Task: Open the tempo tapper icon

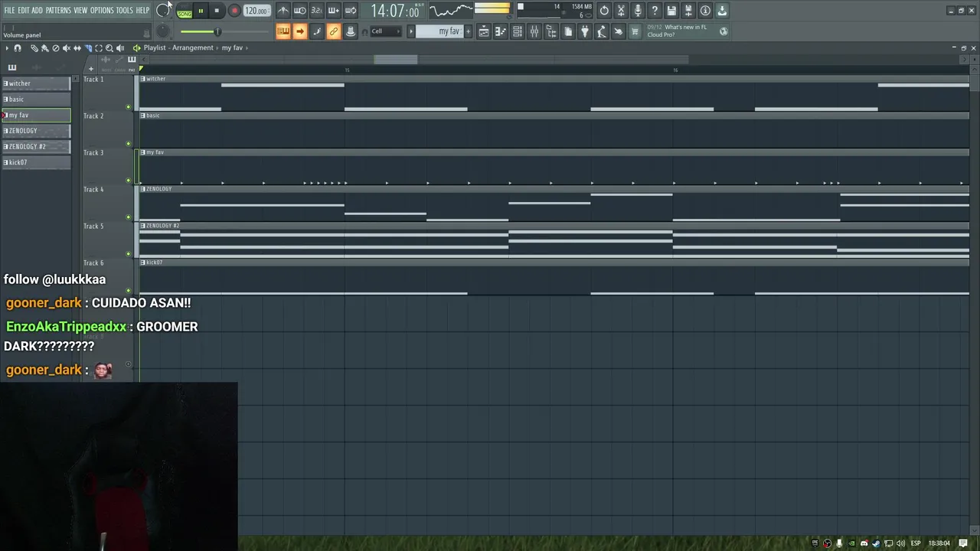Action: click(602, 31)
